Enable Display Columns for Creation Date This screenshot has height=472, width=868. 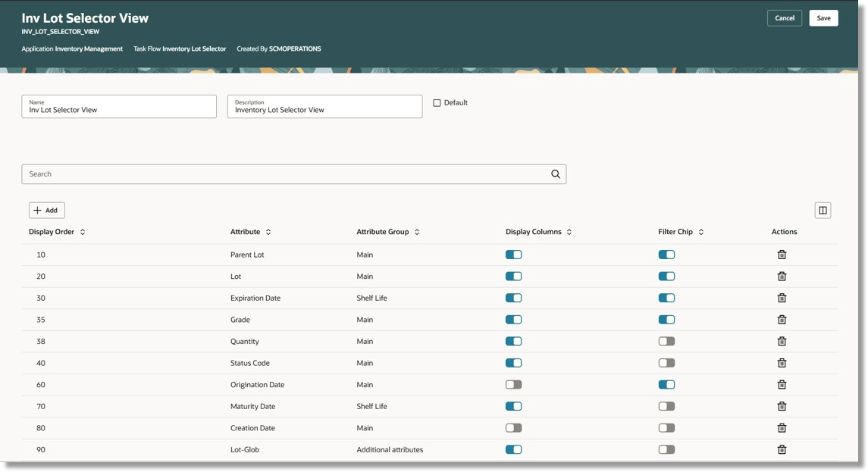514,428
